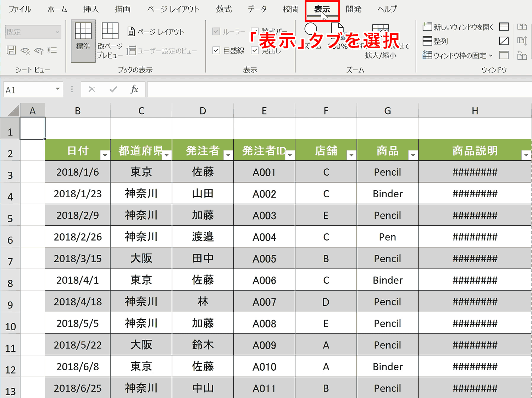The width and height of the screenshot is (532, 398).
Task: Click the new sheet view eye icon
Action: 39,50
